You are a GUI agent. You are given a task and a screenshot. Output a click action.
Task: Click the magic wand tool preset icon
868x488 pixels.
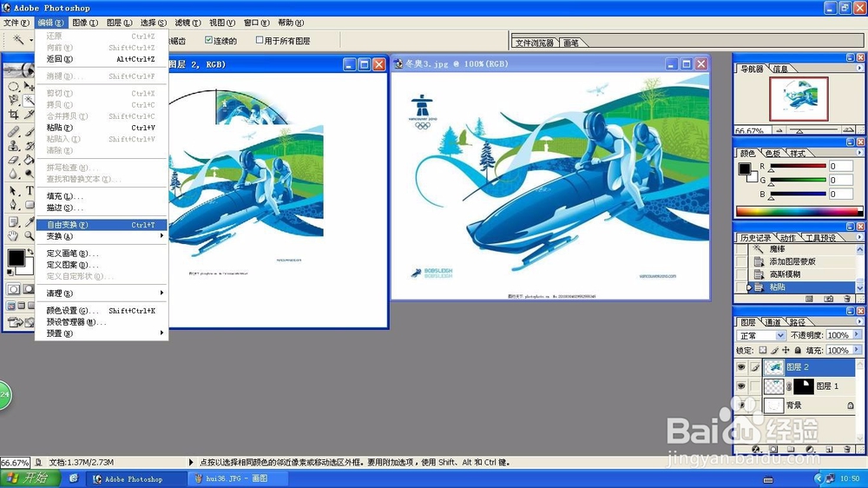coord(18,40)
